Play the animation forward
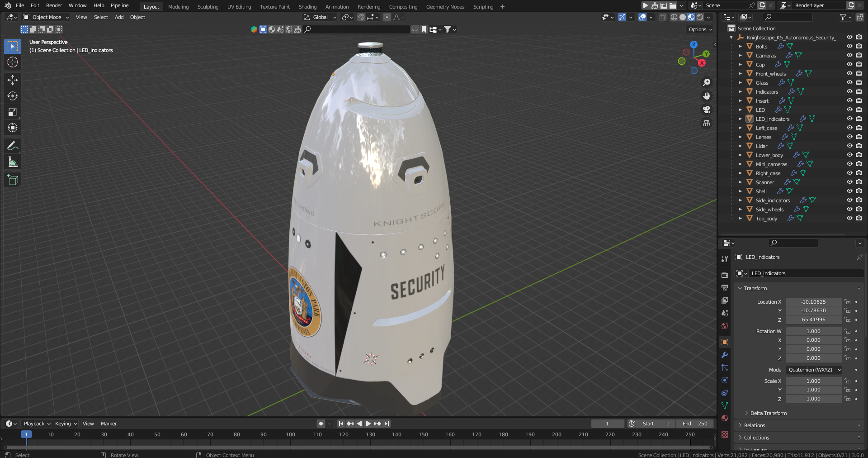Screen dimensions: 868x458 coord(368,424)
